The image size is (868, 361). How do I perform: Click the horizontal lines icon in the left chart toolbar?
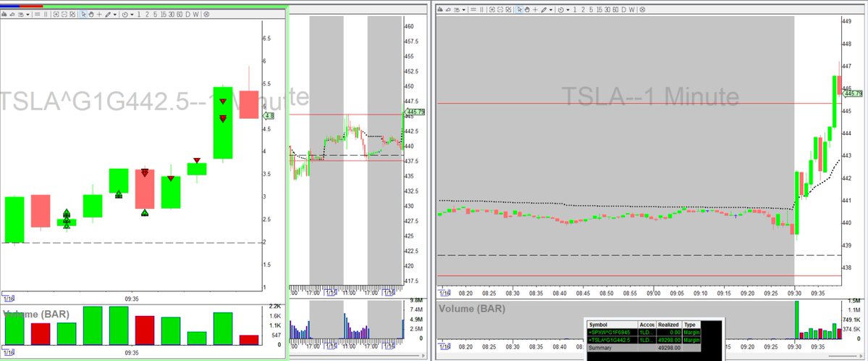pos(37,14)
